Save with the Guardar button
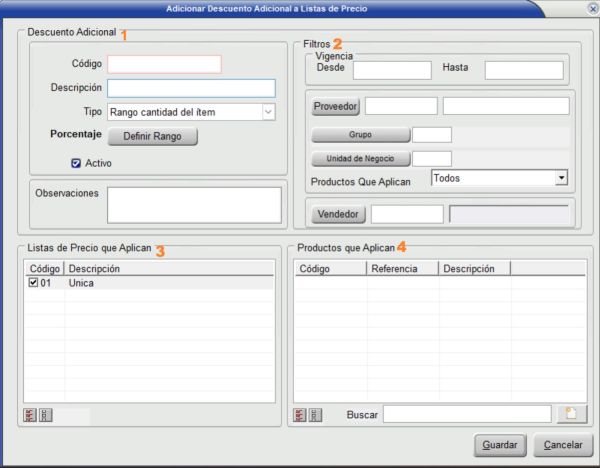The height and width of the screenshot is (468, 600). coord(499,444)
